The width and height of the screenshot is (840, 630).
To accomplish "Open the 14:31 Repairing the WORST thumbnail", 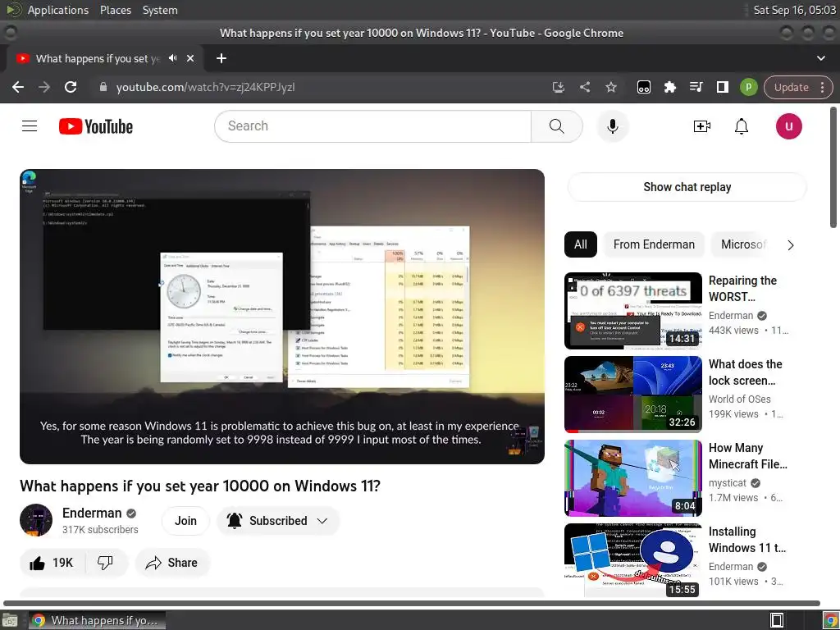I will tap(633, 311).
